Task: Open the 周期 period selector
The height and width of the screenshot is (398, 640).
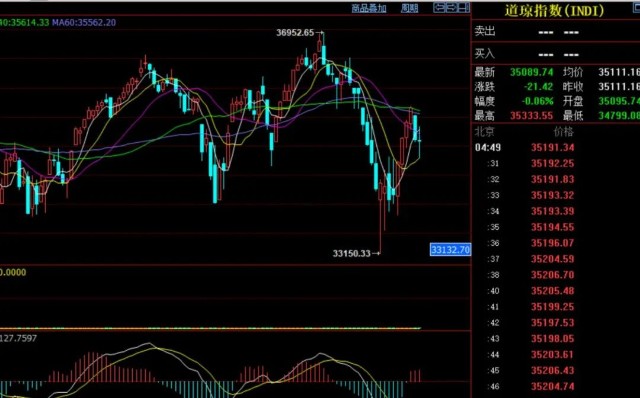Action: click(409, 8)
